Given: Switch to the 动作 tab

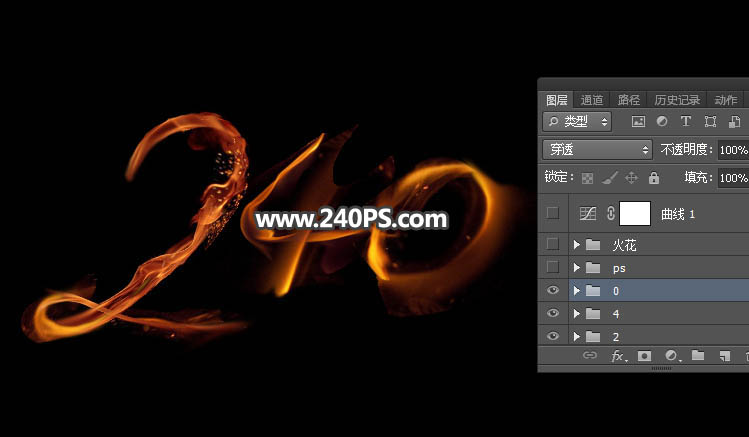Looking at the screenshot, I should coord(726,100).
